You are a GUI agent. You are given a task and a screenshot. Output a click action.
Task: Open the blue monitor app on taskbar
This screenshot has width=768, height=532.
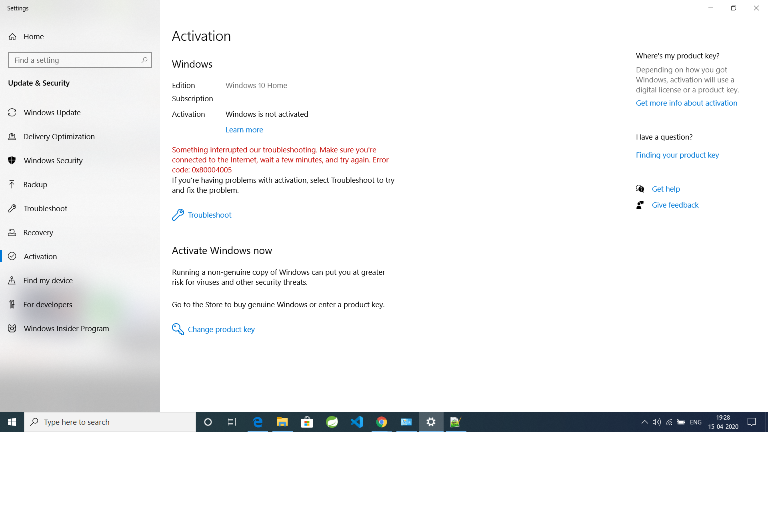(406, 422)
